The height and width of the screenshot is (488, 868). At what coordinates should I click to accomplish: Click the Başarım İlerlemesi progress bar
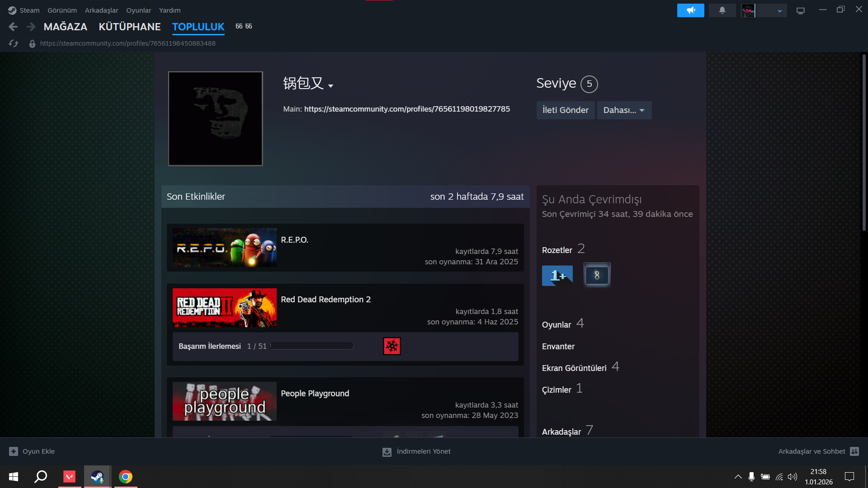coord(311,346)
